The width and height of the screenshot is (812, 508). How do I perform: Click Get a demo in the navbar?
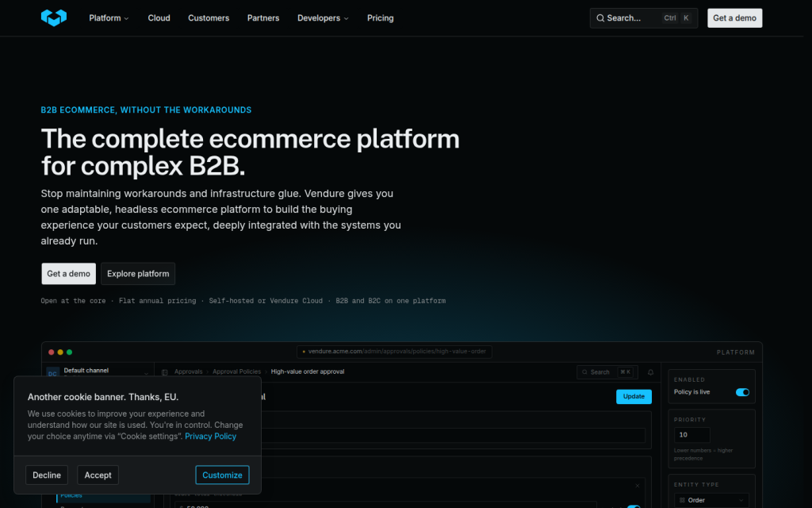pos(734,18)
